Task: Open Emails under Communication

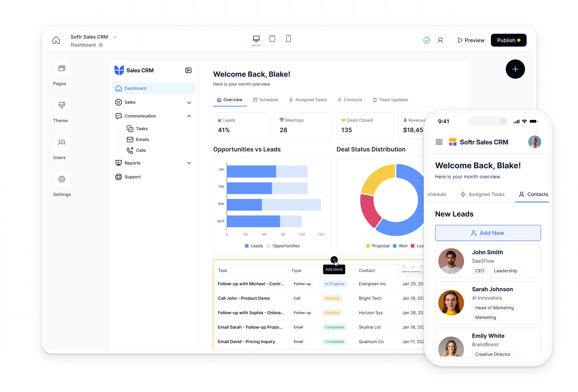Action: (x=138, y=140)
